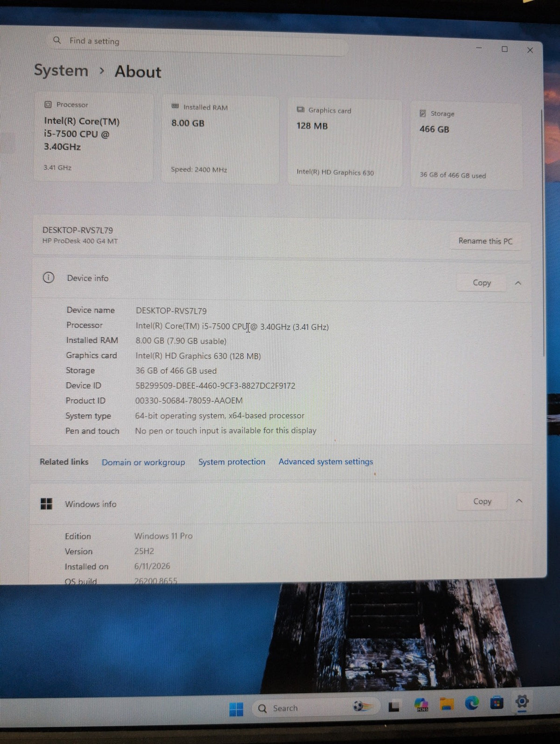Click the Storage summary card
The image size is (560, 744).
(466, 146)
